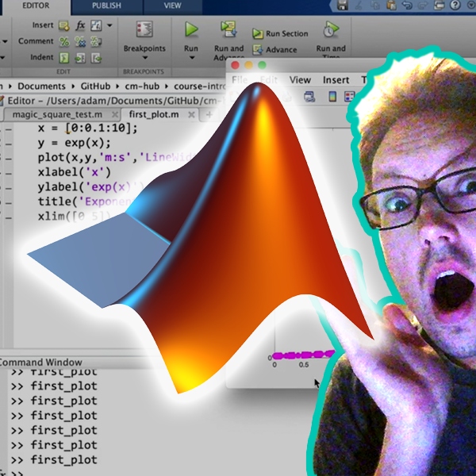Click the cm-hub folder in the path
Screen dimensions: 476x476
click(x=142, y=86)
